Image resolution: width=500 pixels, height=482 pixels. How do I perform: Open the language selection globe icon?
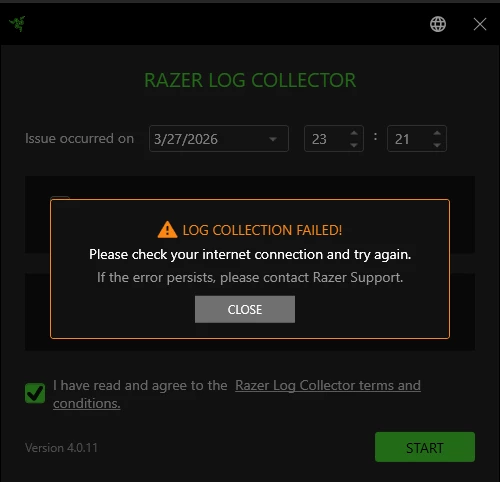pos(438,24)
